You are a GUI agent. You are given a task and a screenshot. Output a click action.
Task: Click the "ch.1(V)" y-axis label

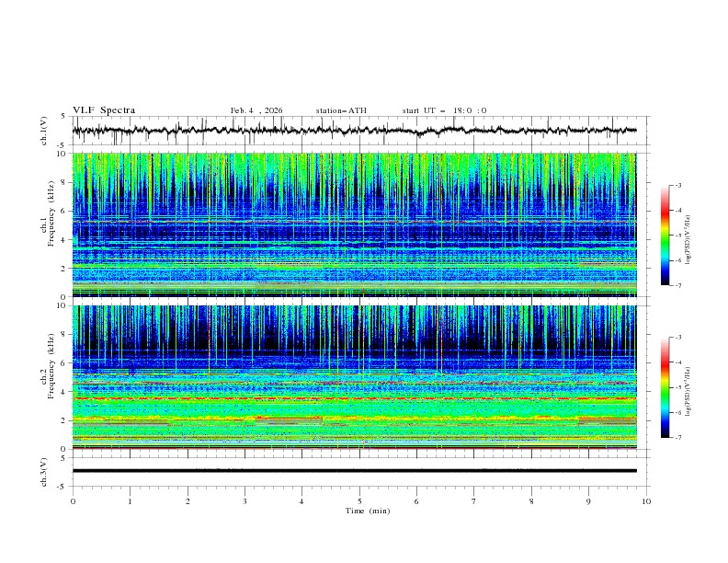pos(44,131)
